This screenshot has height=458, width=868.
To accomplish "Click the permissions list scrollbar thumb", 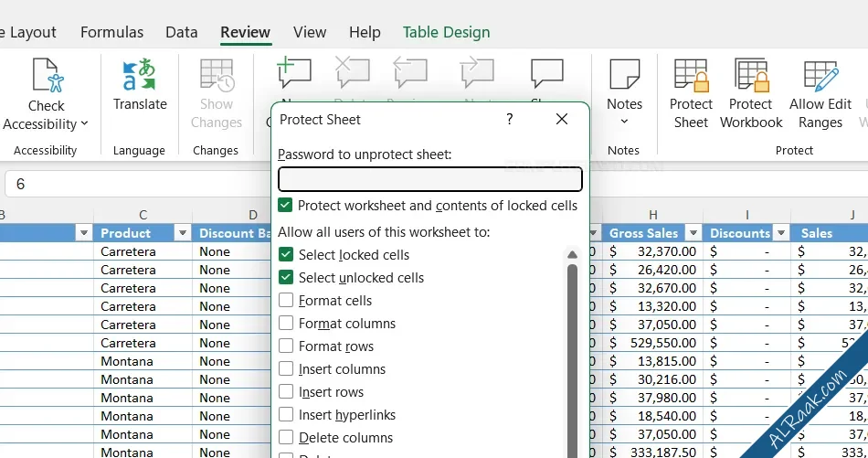I will click(572, 360).
